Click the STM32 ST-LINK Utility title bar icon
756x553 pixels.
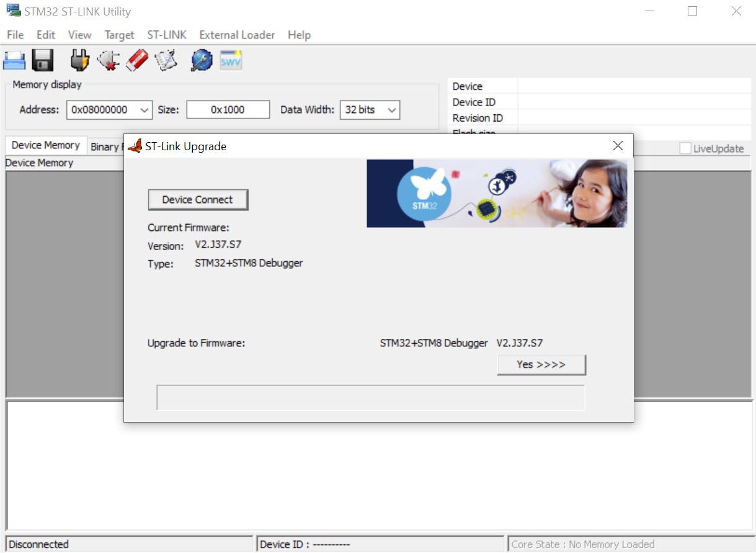pos(13,11)
